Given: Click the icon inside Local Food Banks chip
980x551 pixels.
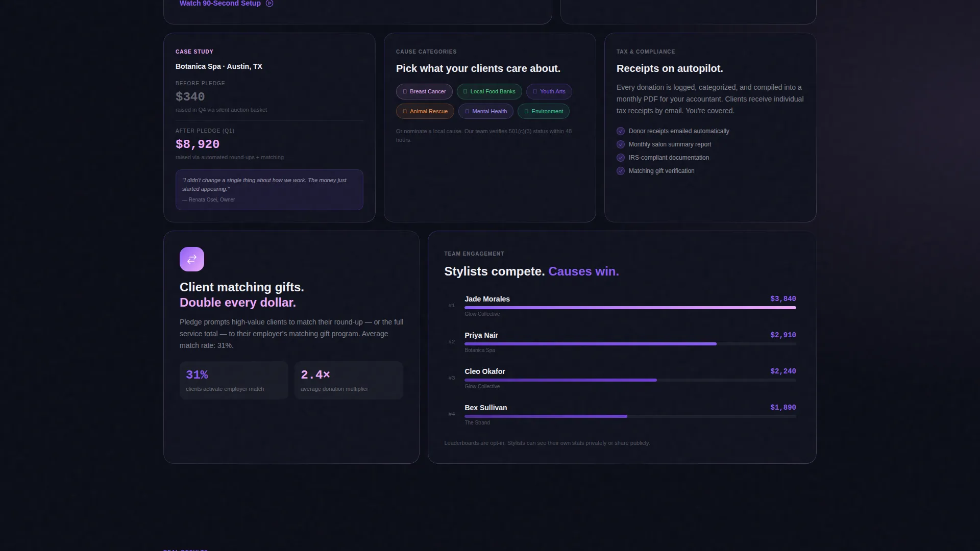Looking at the screenshot, I should (465, 92).
